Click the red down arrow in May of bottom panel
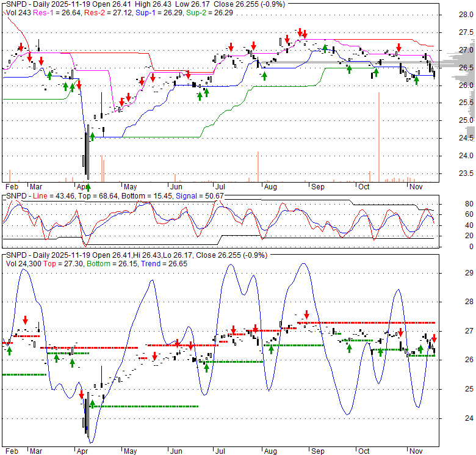Viewport: 476px width, 455px height. click(x=154, y=356)
